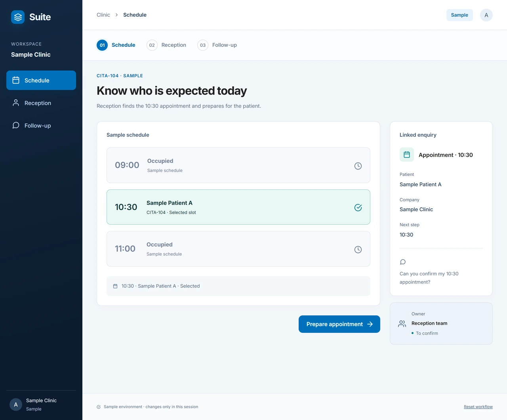Select the 09:00 Occupied slot
The width and height of the screenshot is (507, 420).
238,165
